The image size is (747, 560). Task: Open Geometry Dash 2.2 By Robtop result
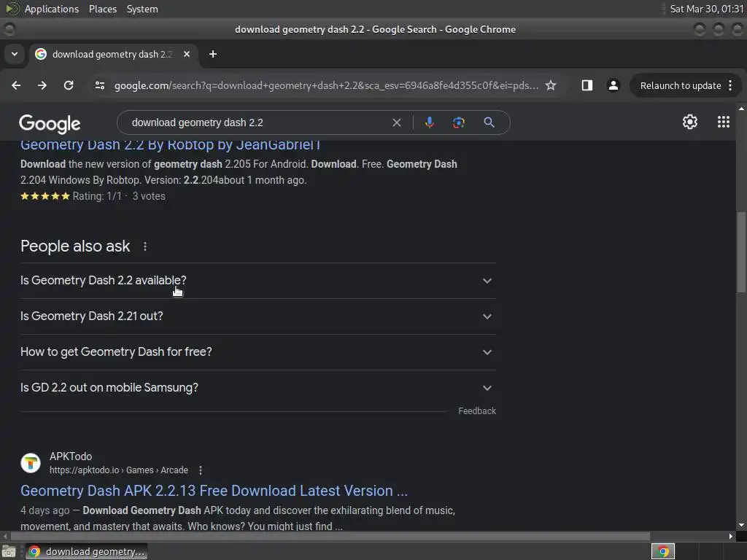(x=170, y=144)
